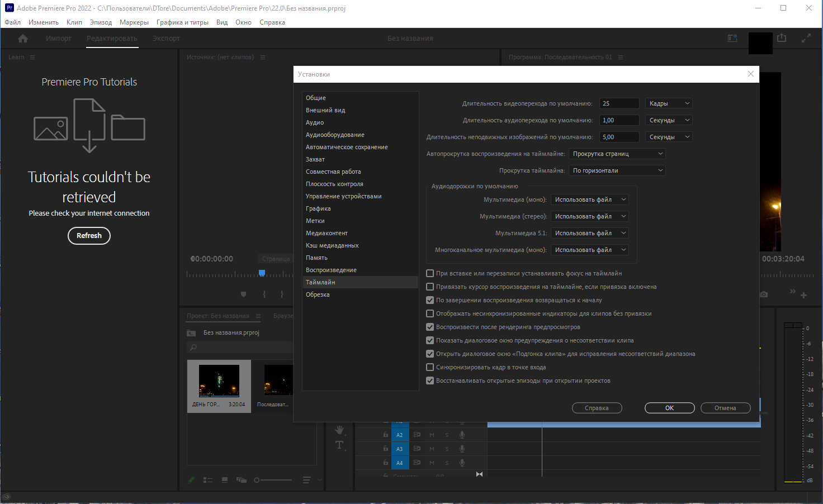Uncheck return to start after playback ends
This screenshot has width=823, height=504.
coord(430,300)
